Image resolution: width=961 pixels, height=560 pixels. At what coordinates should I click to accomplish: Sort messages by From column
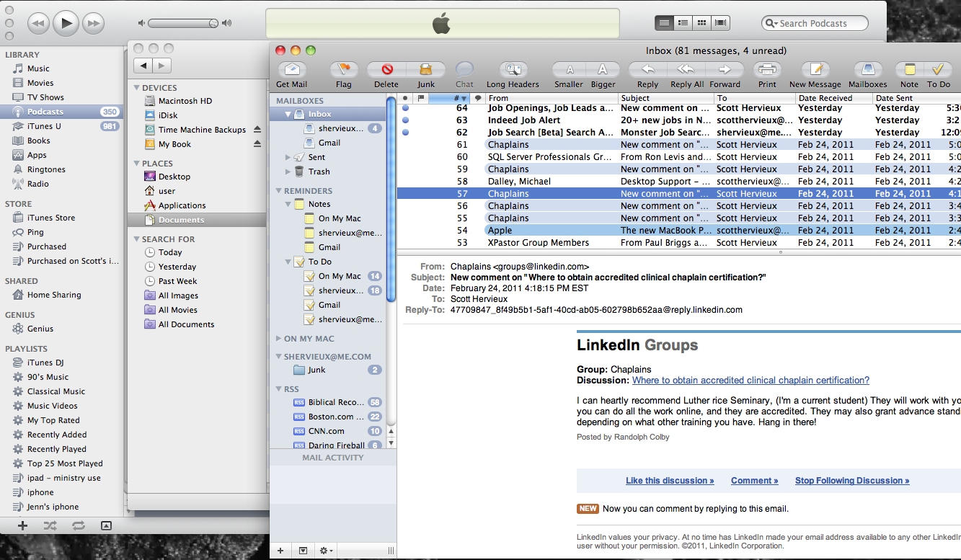pos(552,98)
